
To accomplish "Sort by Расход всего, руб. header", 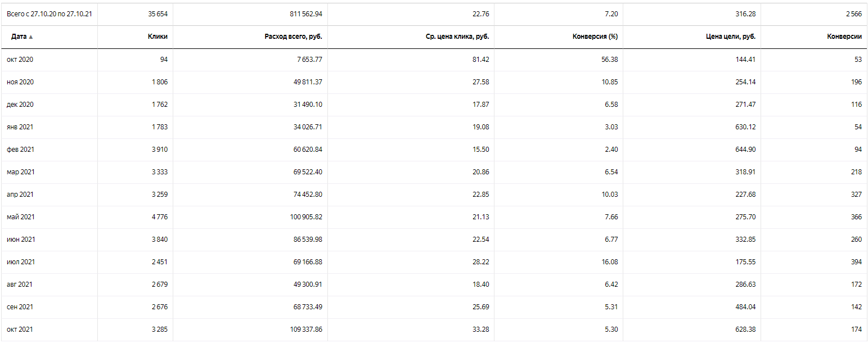I will pyautogui.click(x=293, y=37).
